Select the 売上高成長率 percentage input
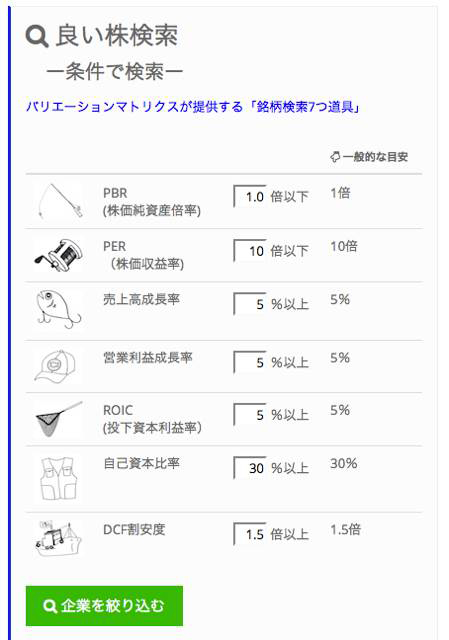This screenshot has height=640, width=449. click(x=250, y=304)
